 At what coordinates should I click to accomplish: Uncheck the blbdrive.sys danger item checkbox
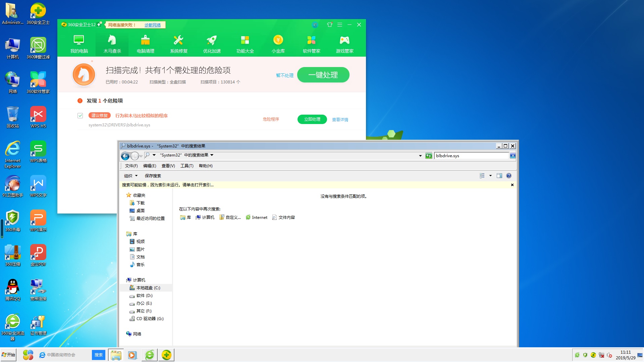[80, 116]
